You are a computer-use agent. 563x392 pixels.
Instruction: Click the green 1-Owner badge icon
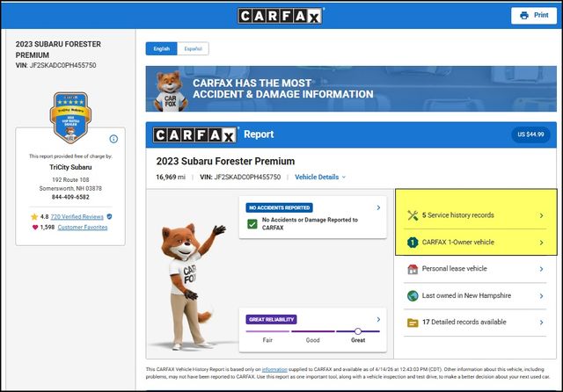(x=413, y=242)
